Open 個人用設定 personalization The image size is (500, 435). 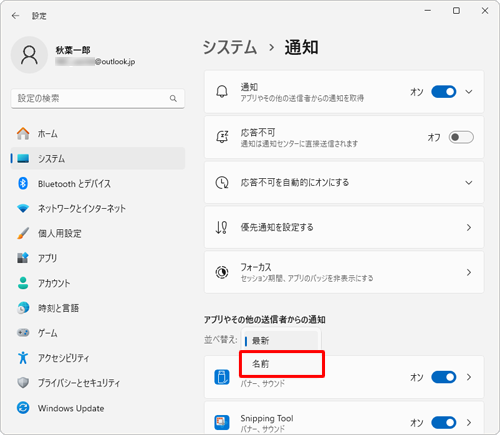point(98,233)
